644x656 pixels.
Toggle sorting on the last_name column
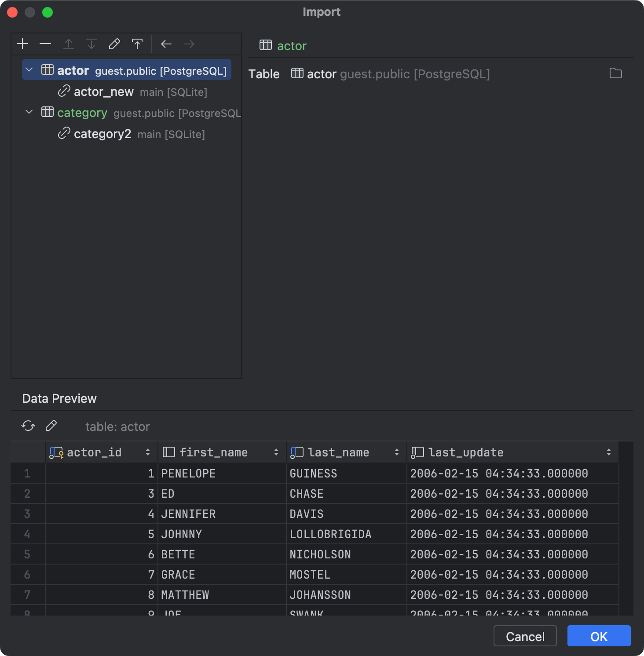coord(397,452)
